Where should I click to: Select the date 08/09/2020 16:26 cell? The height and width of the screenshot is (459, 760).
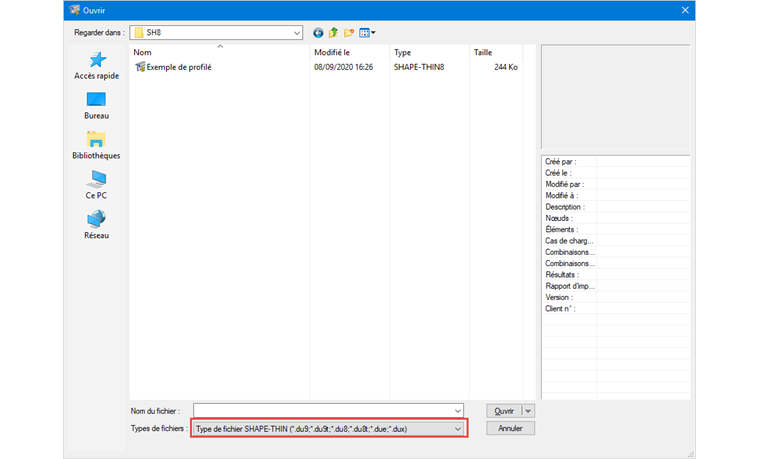point(344,67)
